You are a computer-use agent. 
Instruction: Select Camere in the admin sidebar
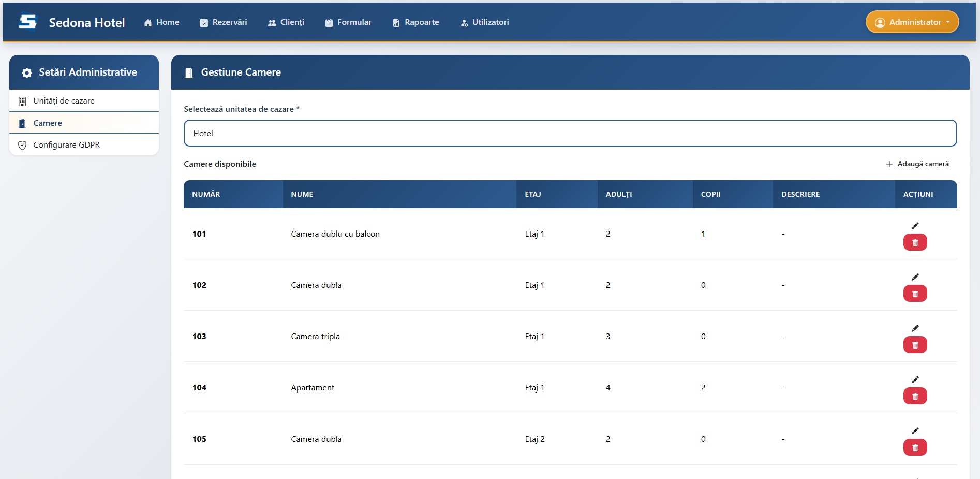tap(48, 123)
